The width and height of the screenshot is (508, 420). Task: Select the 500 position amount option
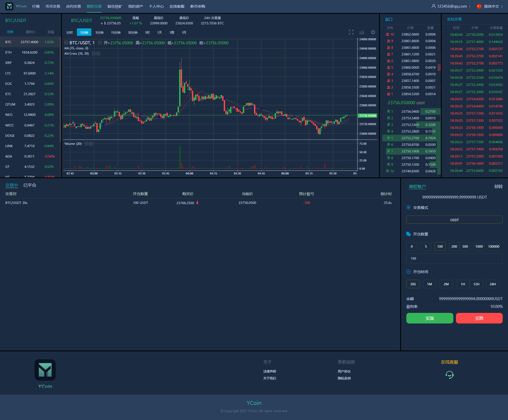pyautogui.click(x=465, y=246)
